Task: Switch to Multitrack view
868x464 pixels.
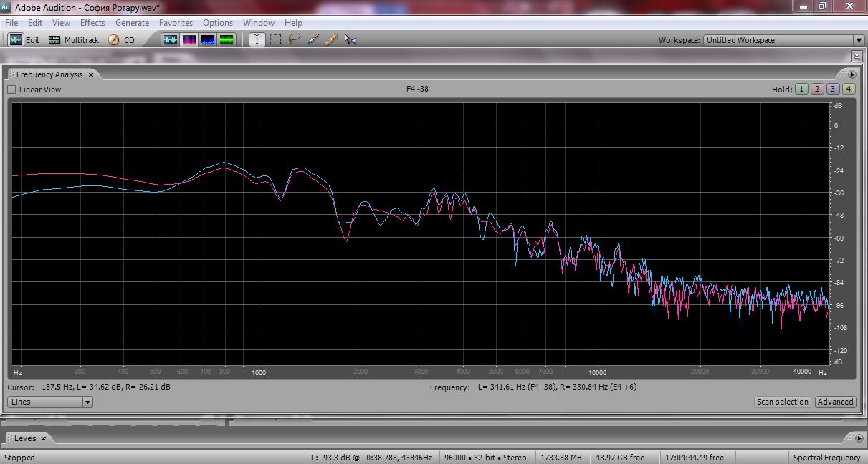Action: click(x=74, y=40)
